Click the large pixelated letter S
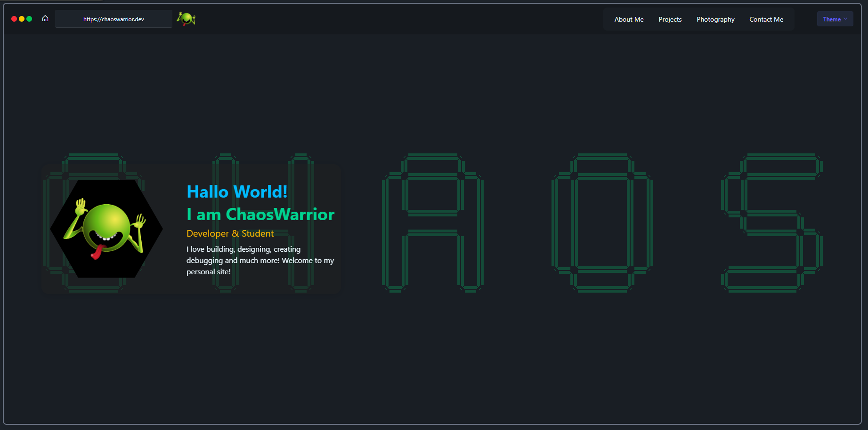868x430 pixels. point(771,222)
